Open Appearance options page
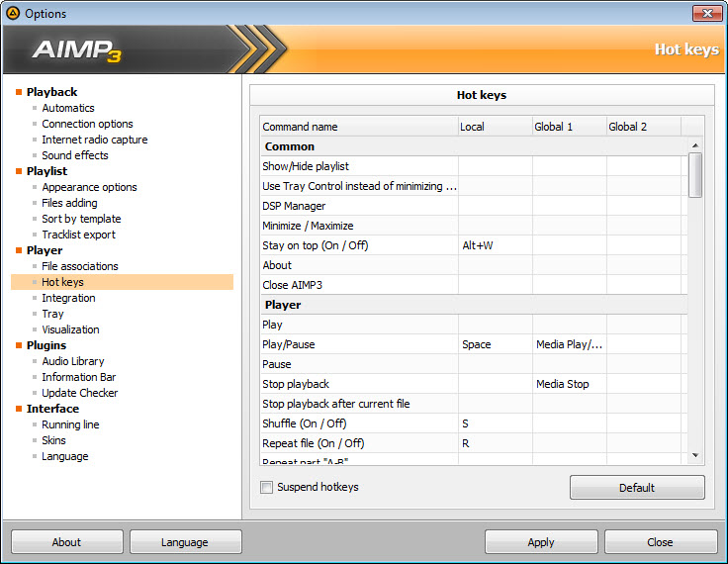 coord(89,187)
